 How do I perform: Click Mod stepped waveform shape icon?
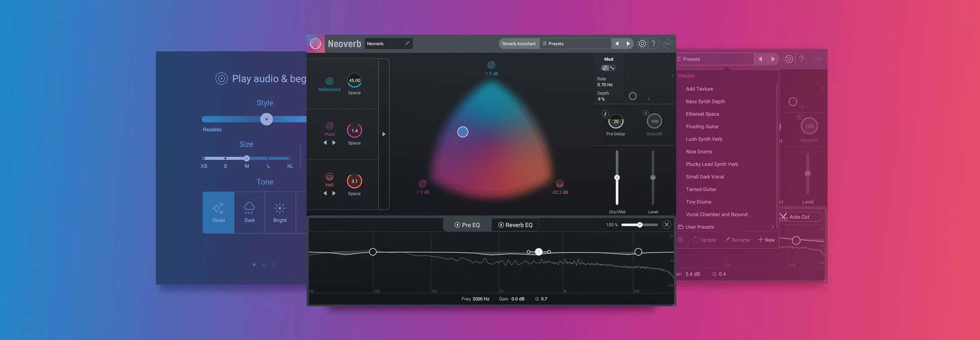[605, 68]
